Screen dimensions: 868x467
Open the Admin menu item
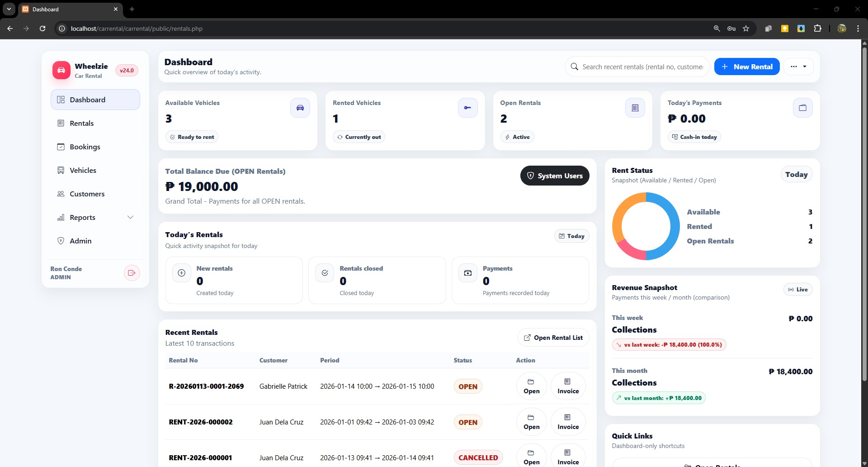click(x=80, y=241)
